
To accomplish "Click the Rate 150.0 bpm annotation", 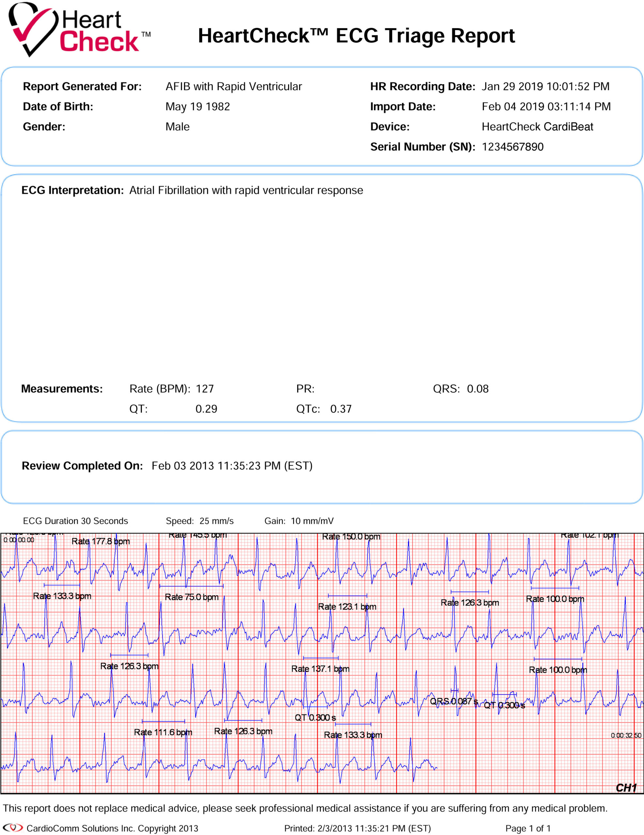I will click(351, 537).
